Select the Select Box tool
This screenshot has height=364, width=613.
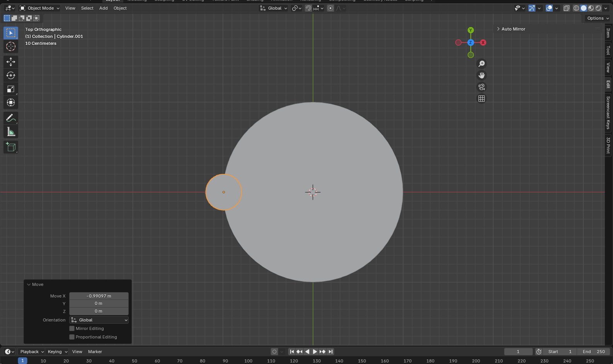click(11, 33)
